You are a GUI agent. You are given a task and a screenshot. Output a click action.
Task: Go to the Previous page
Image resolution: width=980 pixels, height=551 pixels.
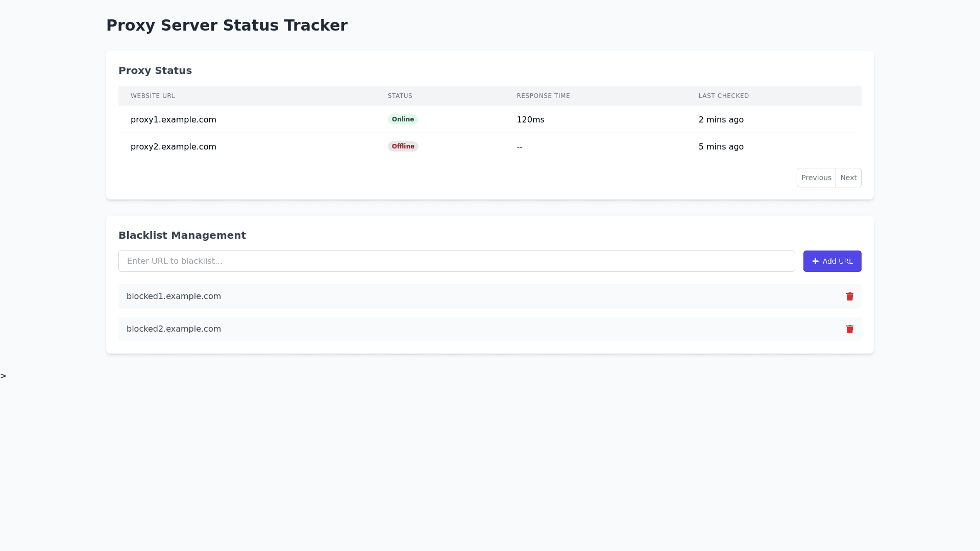[816, 178]
